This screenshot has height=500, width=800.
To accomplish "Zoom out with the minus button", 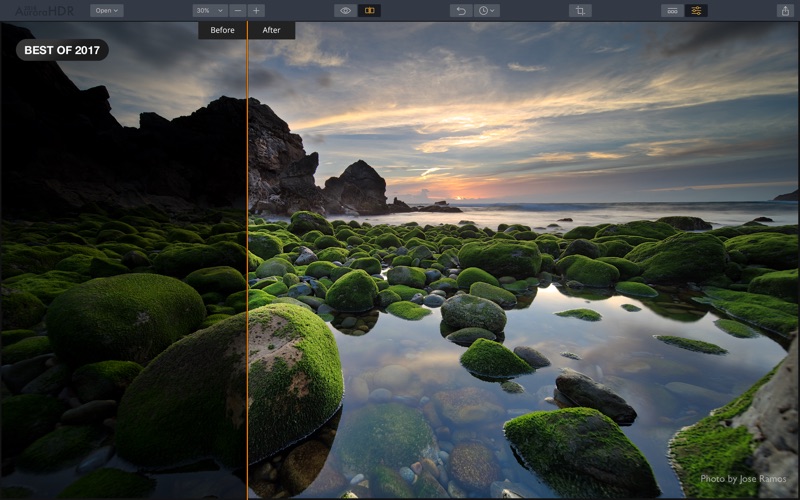I will [237, 11].
